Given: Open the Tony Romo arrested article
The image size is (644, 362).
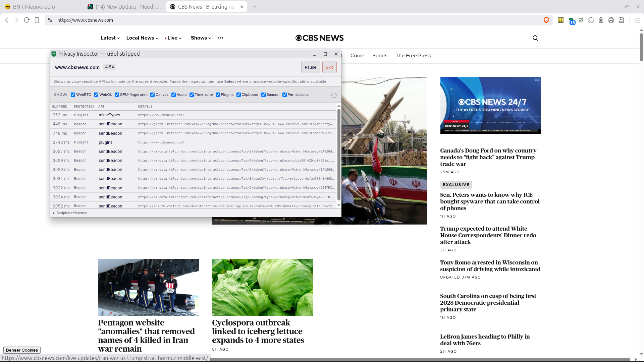Looking at the screenshot, I should pyautogui.click(x=490, y=266).
